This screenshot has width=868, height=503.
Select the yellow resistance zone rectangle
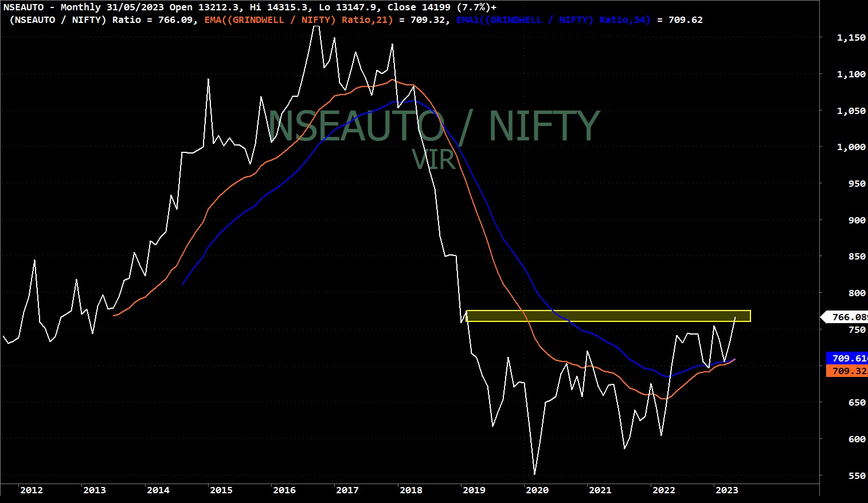[x=608, y=316]
